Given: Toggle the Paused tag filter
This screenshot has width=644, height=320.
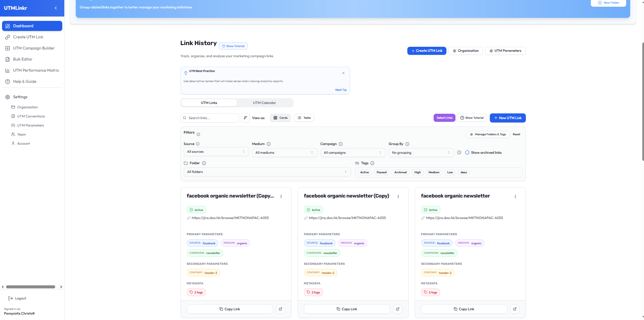Looking at the screenshot, I should [x=381, y=172].
